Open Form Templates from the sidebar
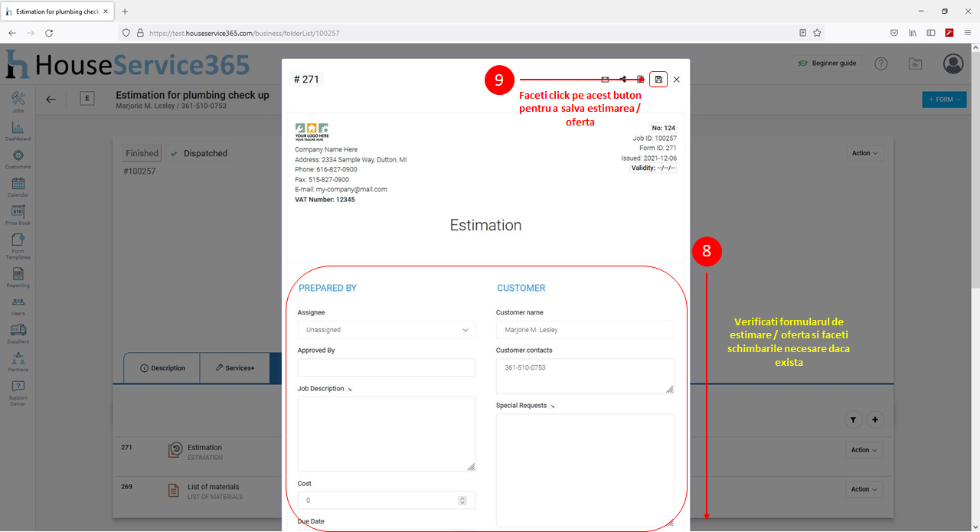The image size is (980, 532). [18, 246]
